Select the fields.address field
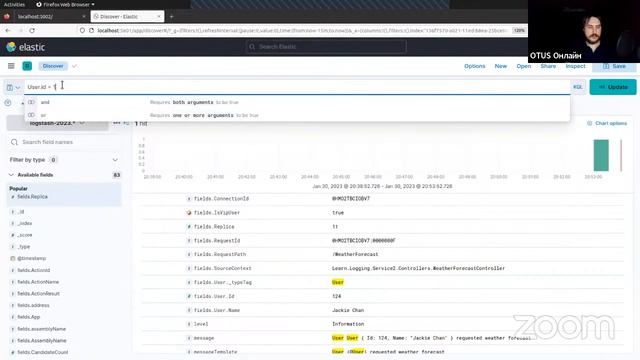 33,305
